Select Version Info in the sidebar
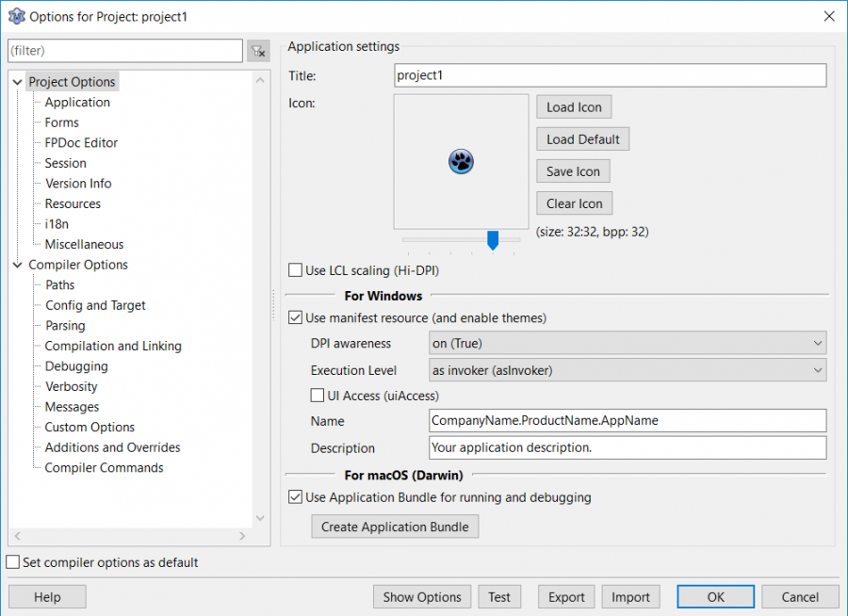Viewport: 848px width, 616px height. [x=78, y=183]
